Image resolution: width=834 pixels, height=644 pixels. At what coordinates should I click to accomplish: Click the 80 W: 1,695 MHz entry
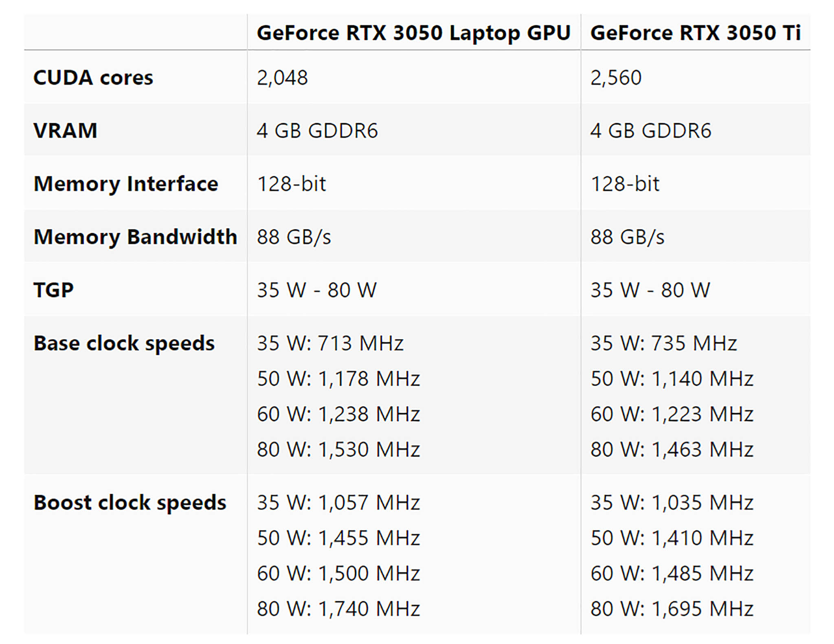[x=672, y=609]
